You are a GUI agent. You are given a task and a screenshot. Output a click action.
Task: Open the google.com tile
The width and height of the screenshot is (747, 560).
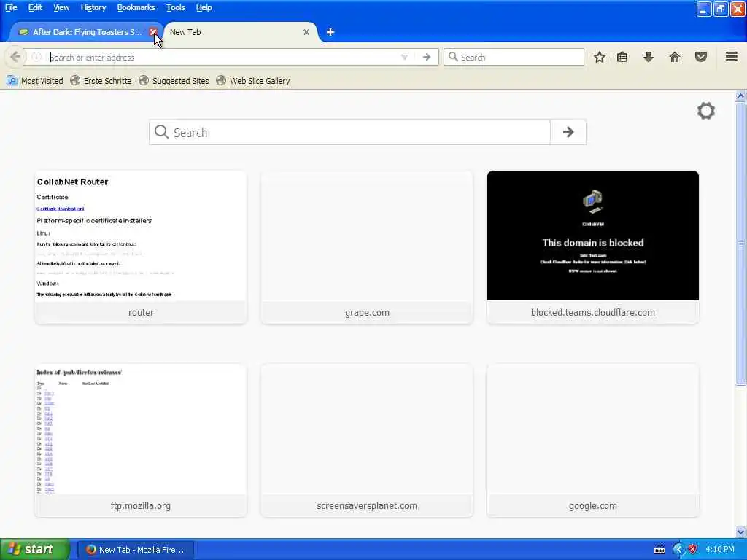tap(592, 440)
